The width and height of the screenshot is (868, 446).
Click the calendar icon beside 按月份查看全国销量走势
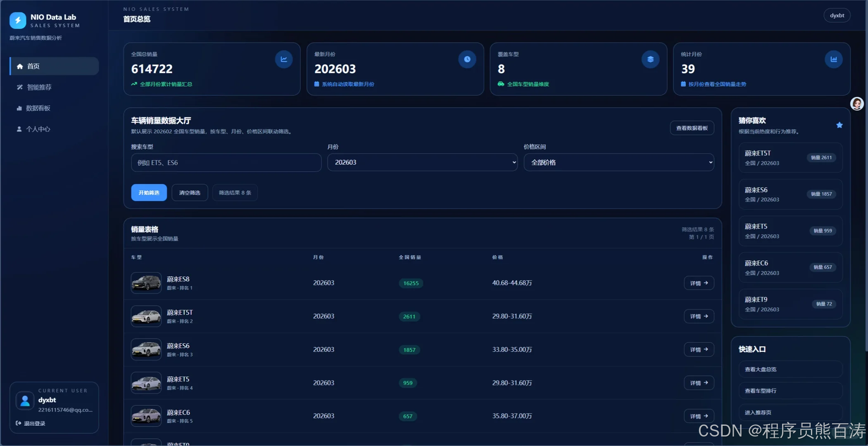click(x=683, y=84)
